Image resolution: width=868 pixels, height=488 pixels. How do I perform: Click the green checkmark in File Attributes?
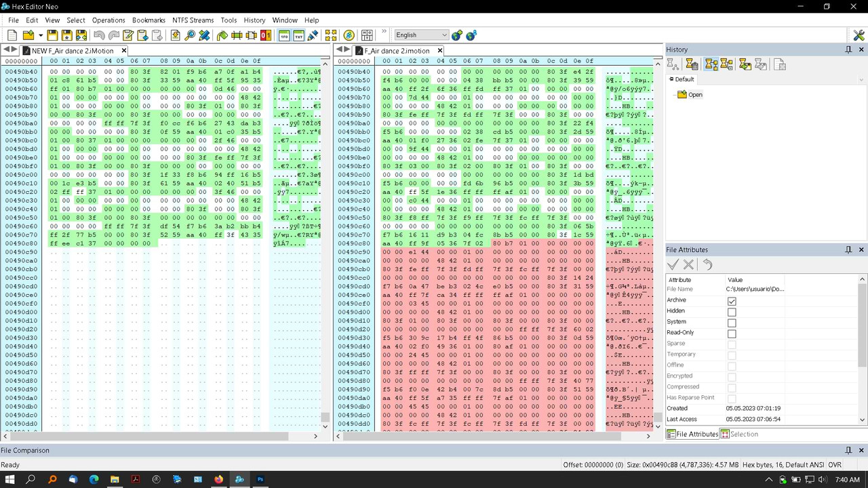673,265
